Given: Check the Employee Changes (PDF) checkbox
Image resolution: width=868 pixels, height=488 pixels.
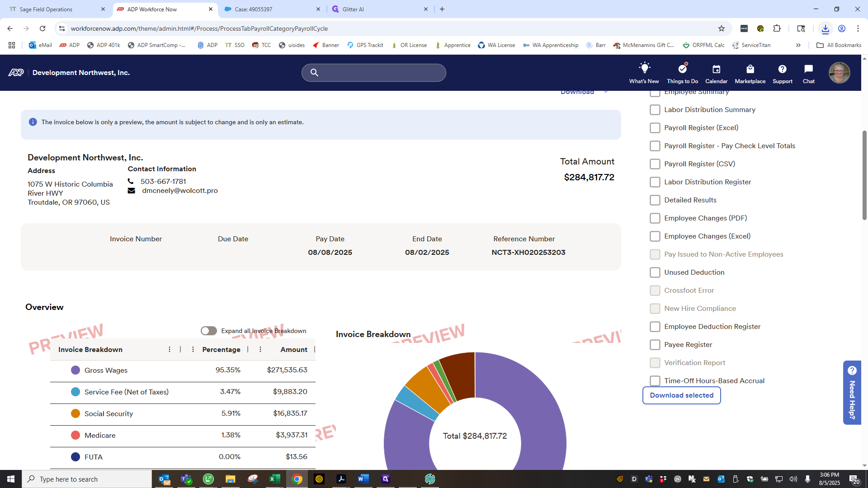Looking at the screenshot, I should pos(655,218).
